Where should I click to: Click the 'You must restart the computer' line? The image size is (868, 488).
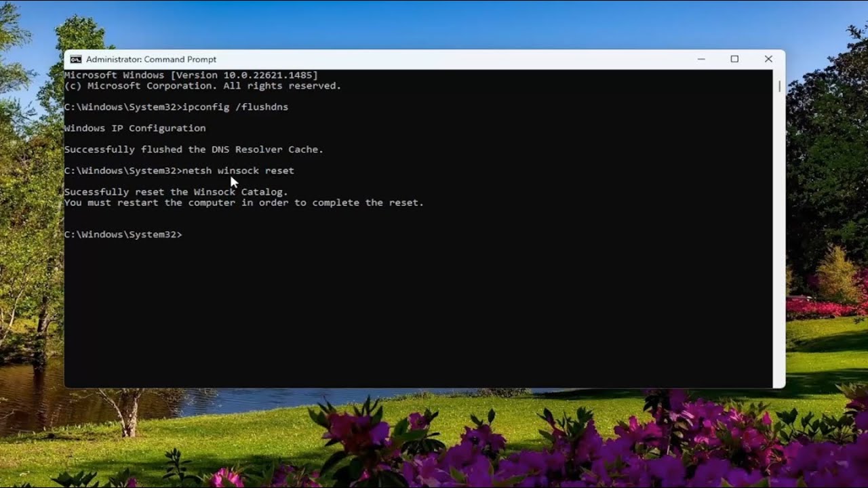coord(244,203)
